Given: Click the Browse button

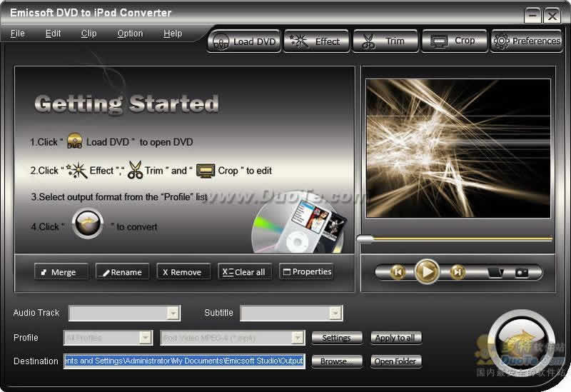Looking at the screenshot, I should [x=337, y=361].
